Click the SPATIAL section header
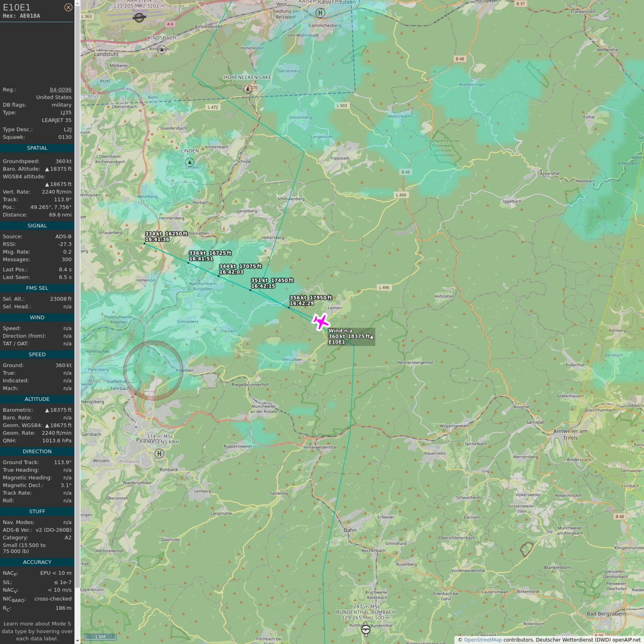 (37, 148)
